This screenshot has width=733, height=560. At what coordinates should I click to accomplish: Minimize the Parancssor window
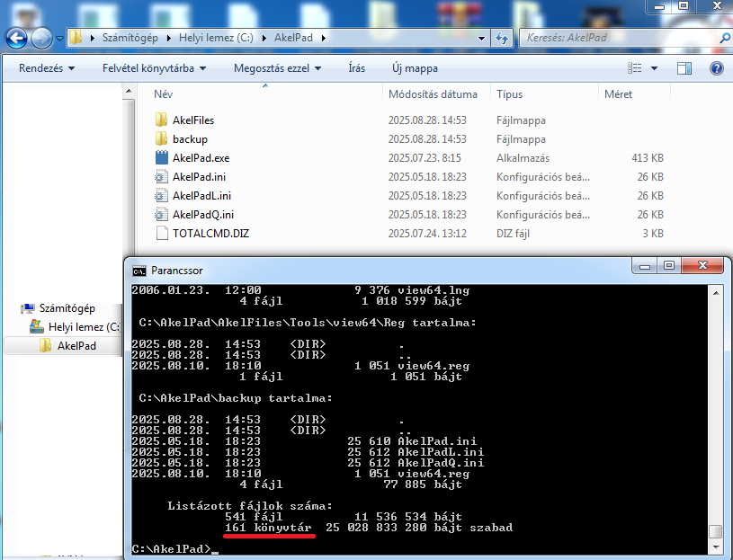(645, 266)
